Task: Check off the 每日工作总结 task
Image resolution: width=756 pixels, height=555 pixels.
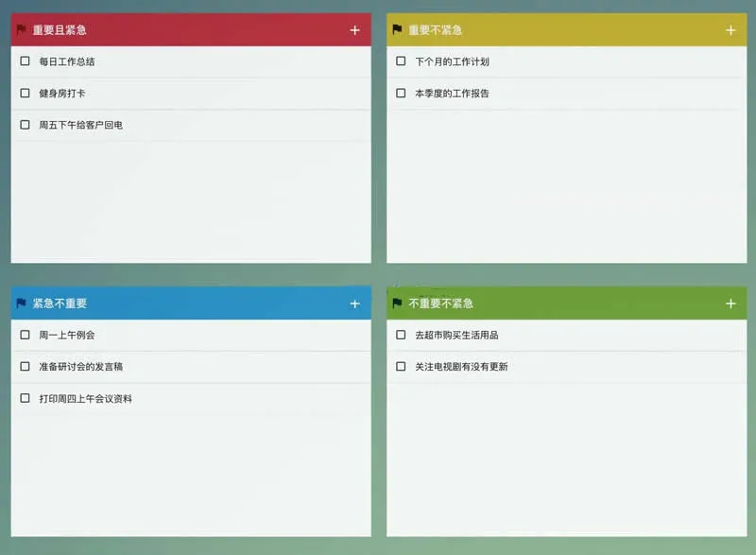Action: [26, 61]
